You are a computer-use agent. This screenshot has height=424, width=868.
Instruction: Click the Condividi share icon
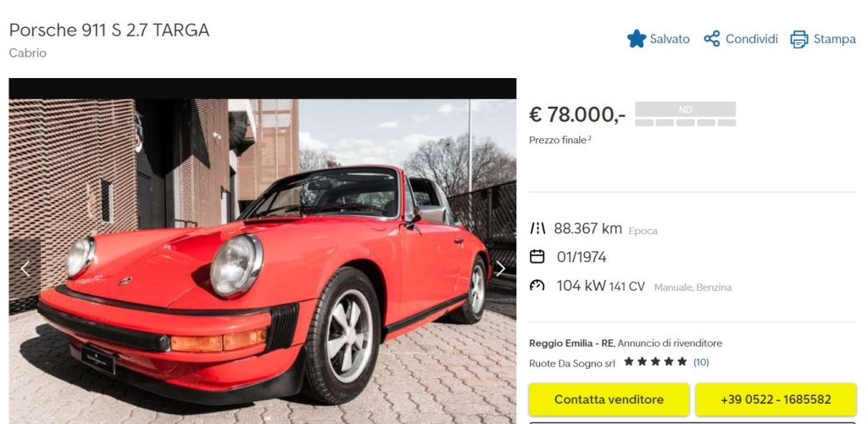pyautogui.click(x=712, y=39)
